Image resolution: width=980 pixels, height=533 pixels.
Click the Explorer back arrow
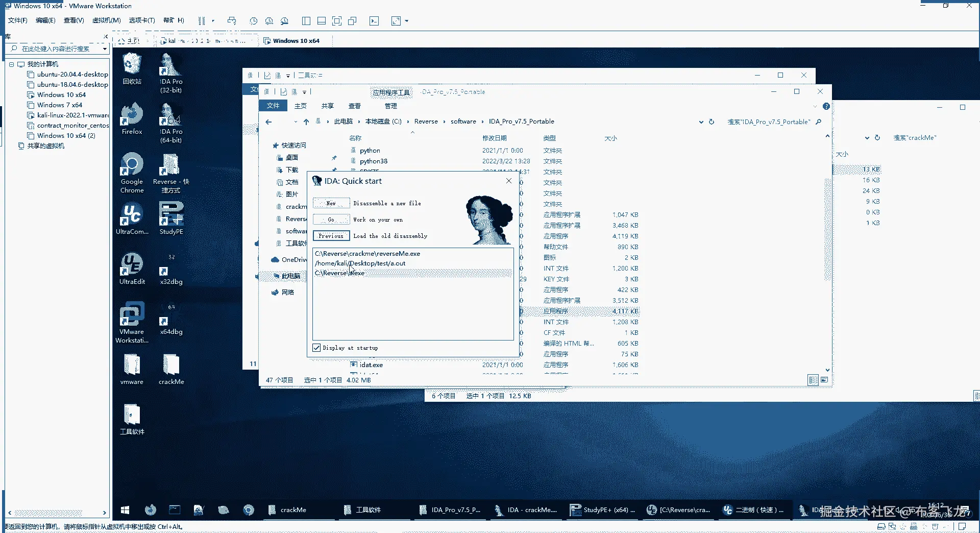[x=268, y=122]
